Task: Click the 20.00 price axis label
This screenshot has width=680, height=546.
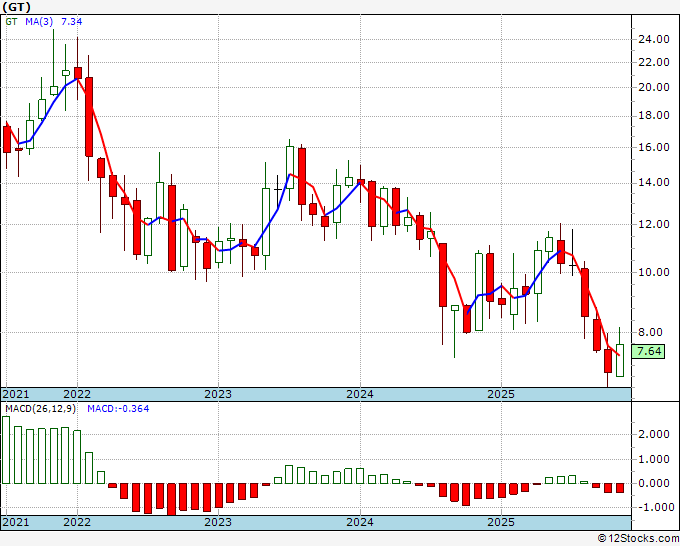Action: point(654,87)
